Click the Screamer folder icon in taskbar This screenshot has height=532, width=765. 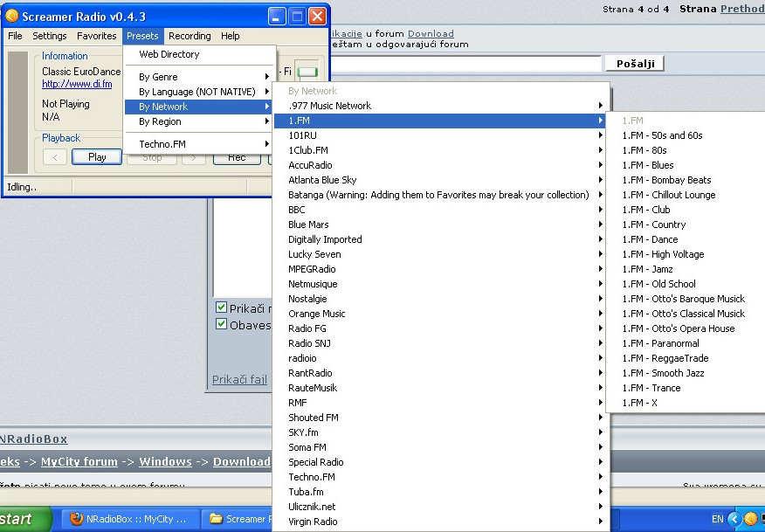tap(216, 518)
